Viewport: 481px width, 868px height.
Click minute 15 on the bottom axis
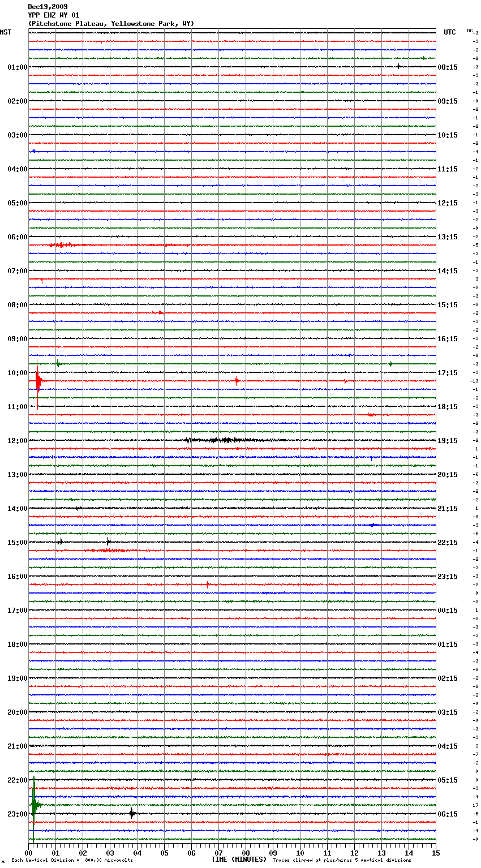[436, 853]
